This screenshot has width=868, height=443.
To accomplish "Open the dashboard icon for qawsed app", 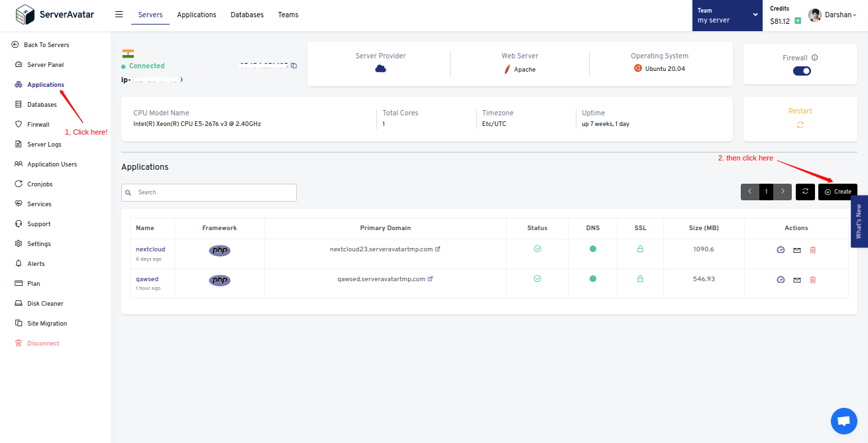I will pos(781,280).
